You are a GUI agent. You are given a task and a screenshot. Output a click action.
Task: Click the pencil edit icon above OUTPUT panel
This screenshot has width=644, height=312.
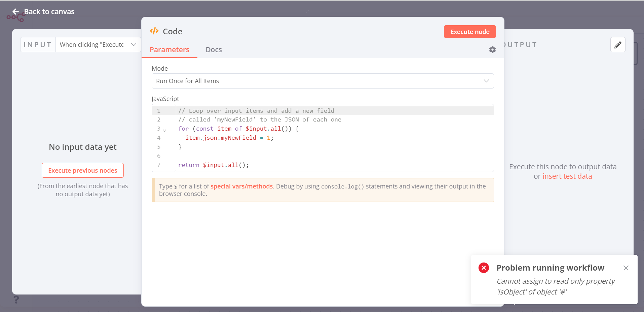[x=618, y=44]
